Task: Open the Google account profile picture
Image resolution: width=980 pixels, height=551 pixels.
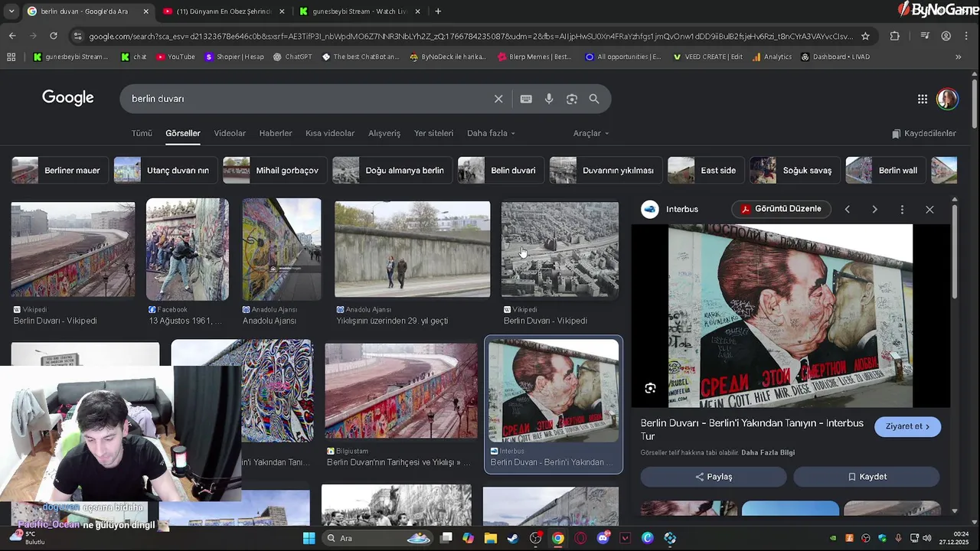Action: [947, 99]
